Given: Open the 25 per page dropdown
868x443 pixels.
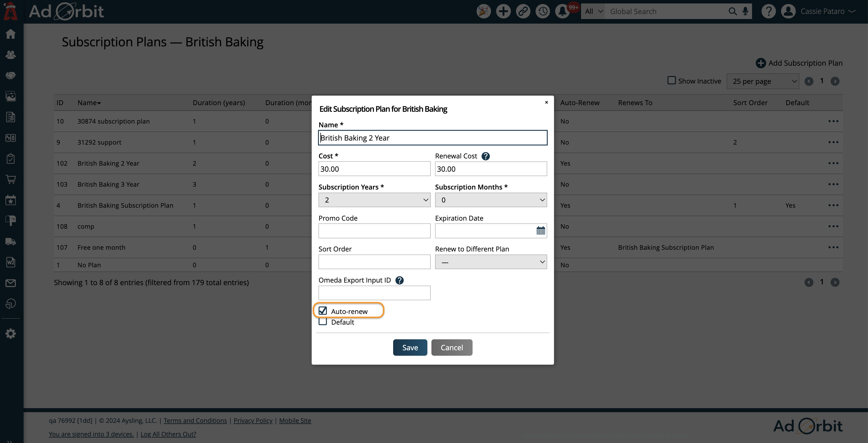Looking at the screenshot, I should (763, 81).
